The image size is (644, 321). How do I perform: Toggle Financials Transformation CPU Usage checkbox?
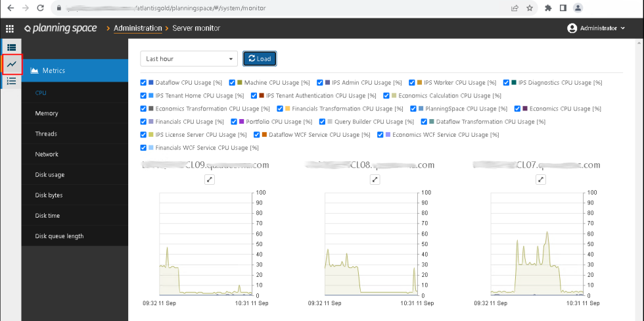coord(280,109)
